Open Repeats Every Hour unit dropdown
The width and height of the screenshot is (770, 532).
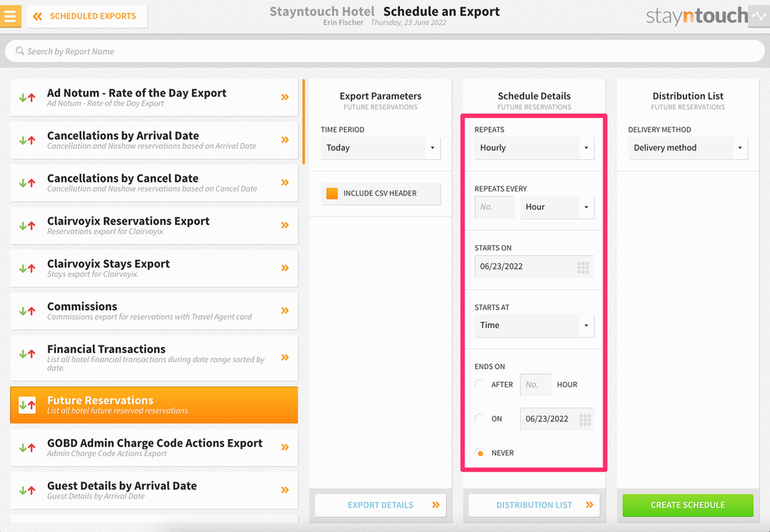pos(557,207)
